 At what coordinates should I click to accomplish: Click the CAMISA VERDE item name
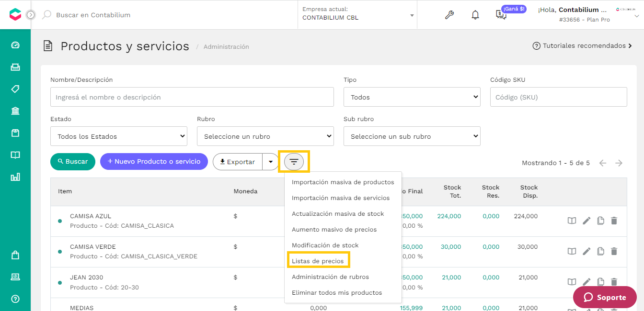tap(93, 247)
